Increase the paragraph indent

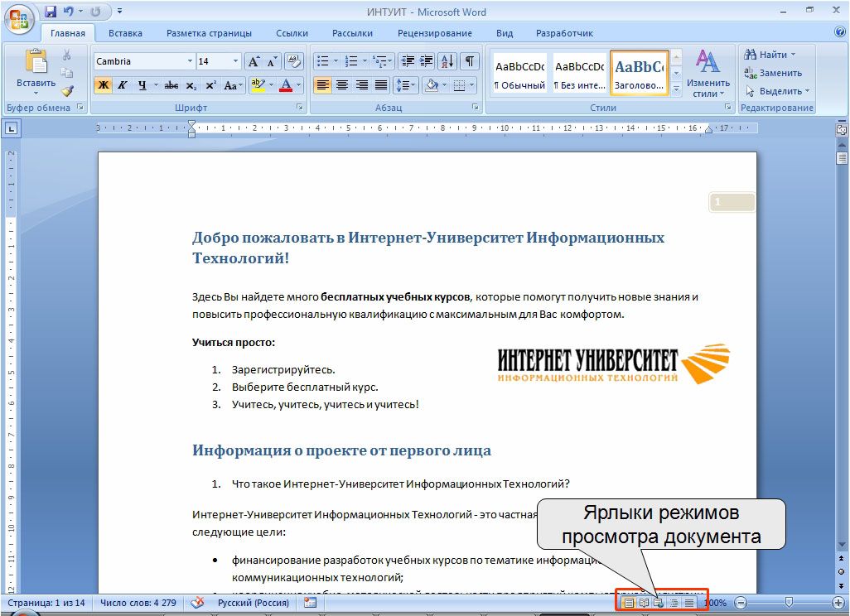(x=426, y=61)
